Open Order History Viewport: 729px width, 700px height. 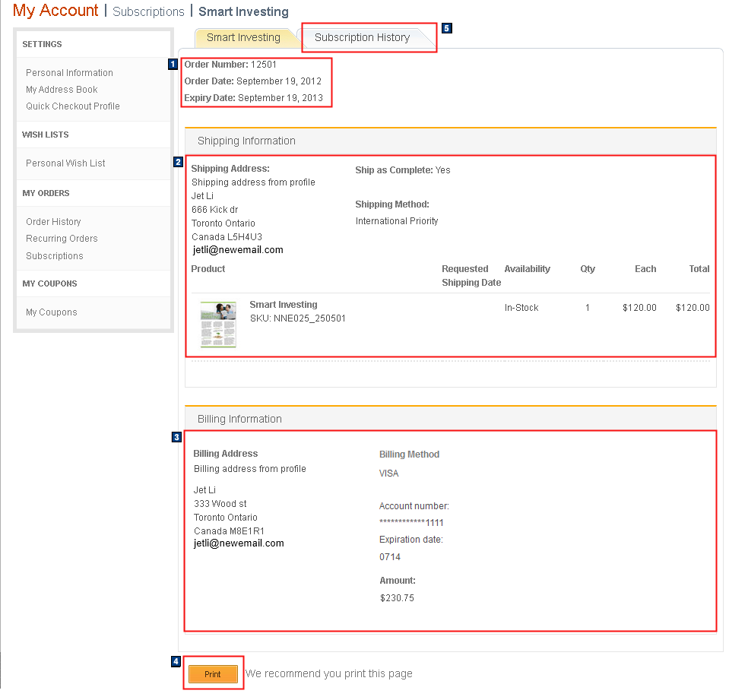pyautogui.click(x=53, y=221)
